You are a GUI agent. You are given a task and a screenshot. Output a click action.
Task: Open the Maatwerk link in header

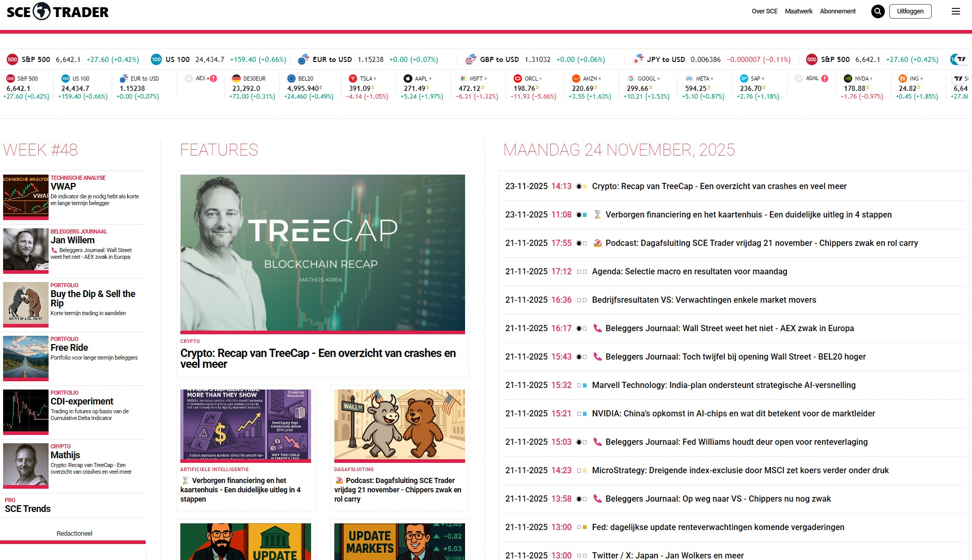click(798, 11)
